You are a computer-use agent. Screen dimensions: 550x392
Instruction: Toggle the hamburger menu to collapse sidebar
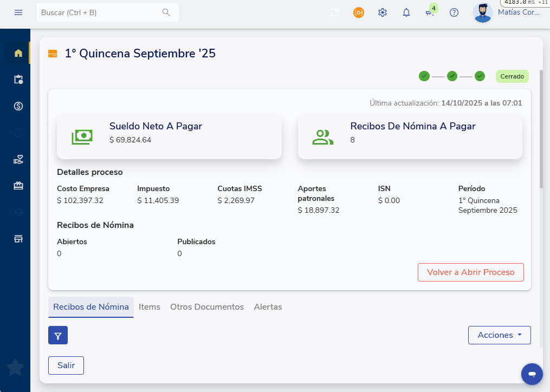(x=18, y=12)
